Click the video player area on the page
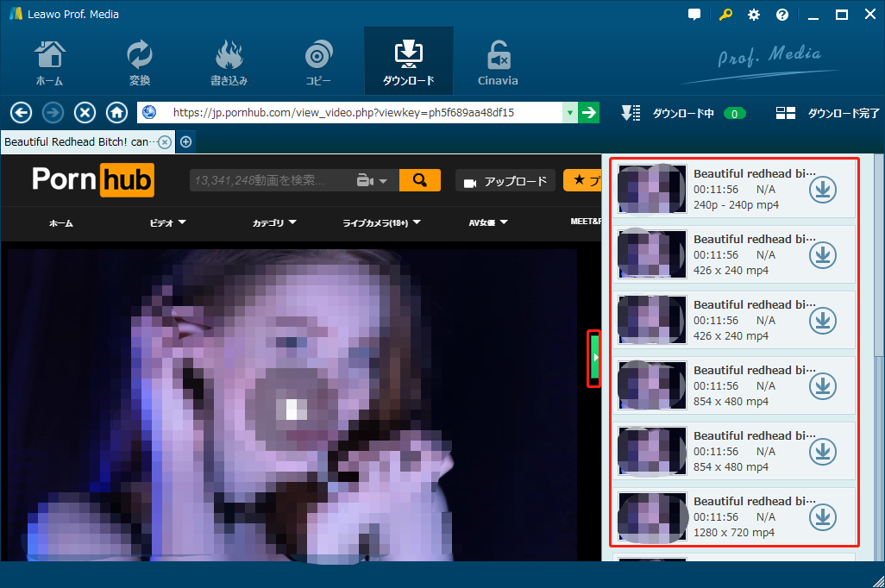 pyautogui.click(x=292, y=405)
